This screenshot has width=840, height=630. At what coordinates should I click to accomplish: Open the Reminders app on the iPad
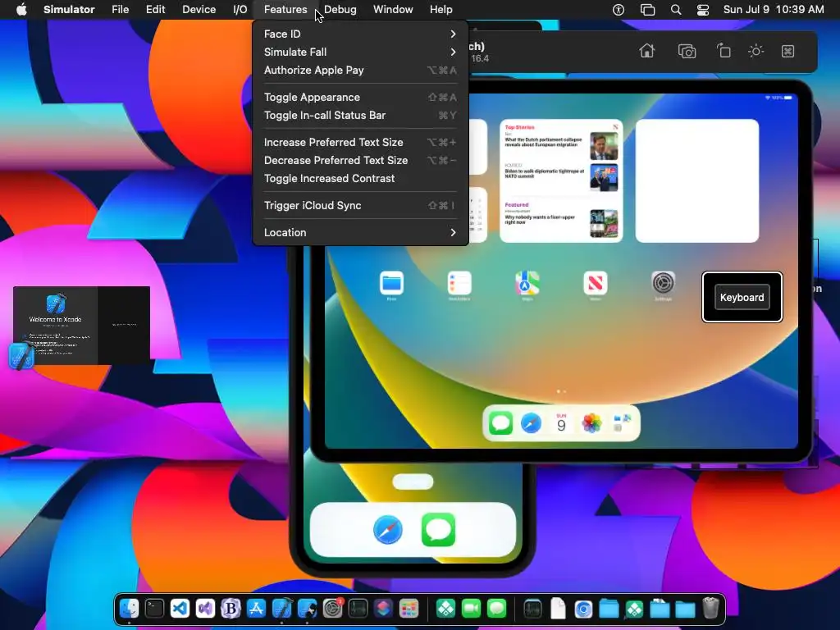(x=459, y=283)
